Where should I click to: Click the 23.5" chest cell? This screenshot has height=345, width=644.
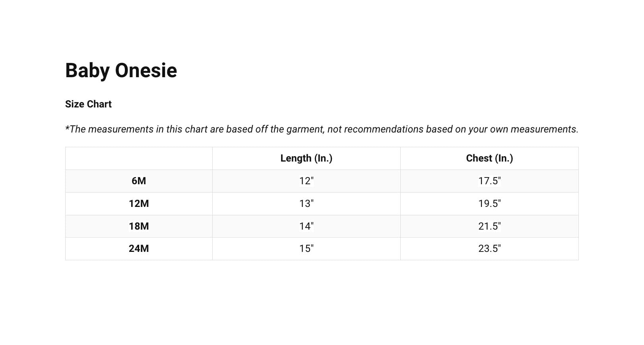(489, 249)
